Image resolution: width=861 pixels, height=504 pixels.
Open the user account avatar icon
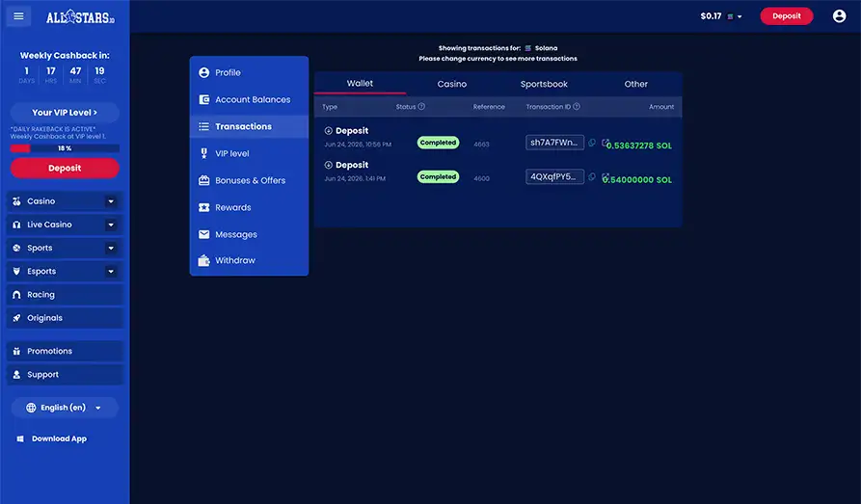[839, 16]
